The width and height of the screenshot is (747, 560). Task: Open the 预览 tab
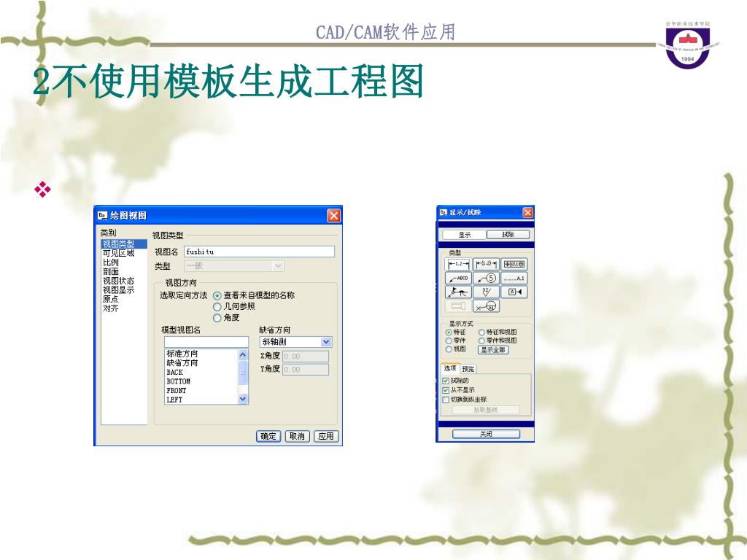pos(468,369)
